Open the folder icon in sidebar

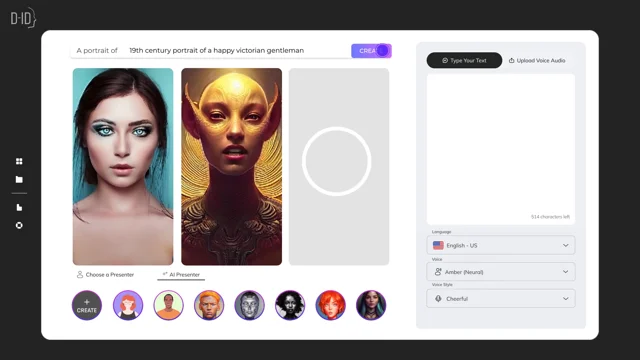tap(19, 179)
